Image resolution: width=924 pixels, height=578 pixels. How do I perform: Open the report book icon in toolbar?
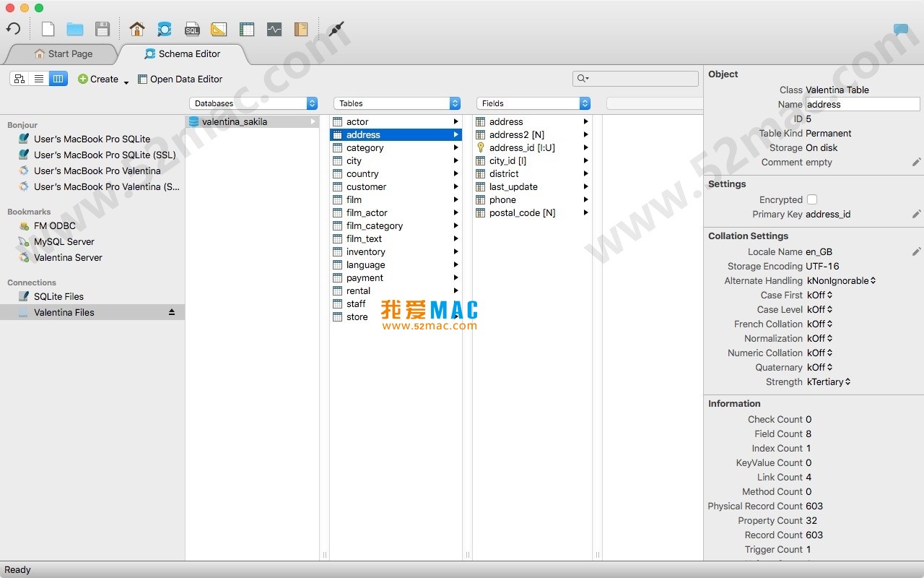tap(301, 29)
